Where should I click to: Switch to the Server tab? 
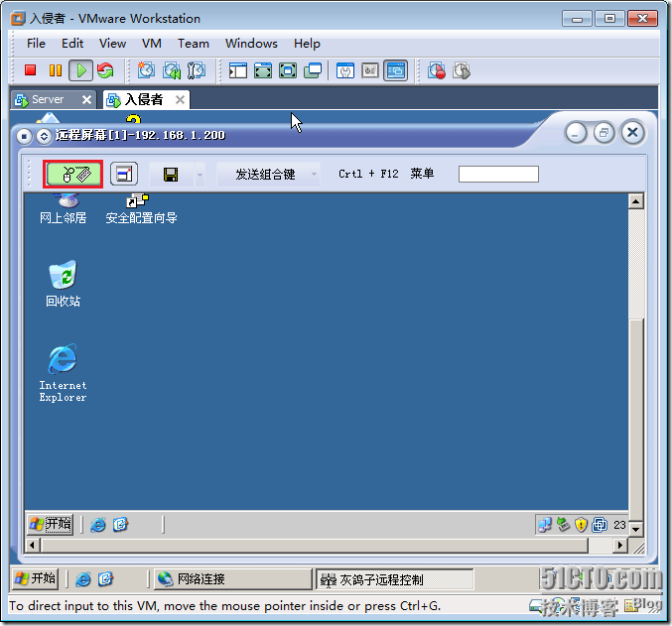47,99
